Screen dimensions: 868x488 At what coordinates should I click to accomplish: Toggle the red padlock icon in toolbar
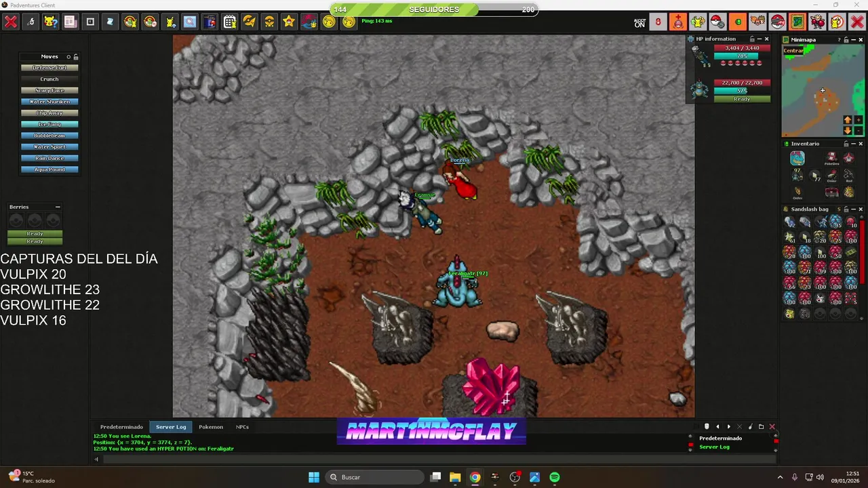[x=658, y=22]
